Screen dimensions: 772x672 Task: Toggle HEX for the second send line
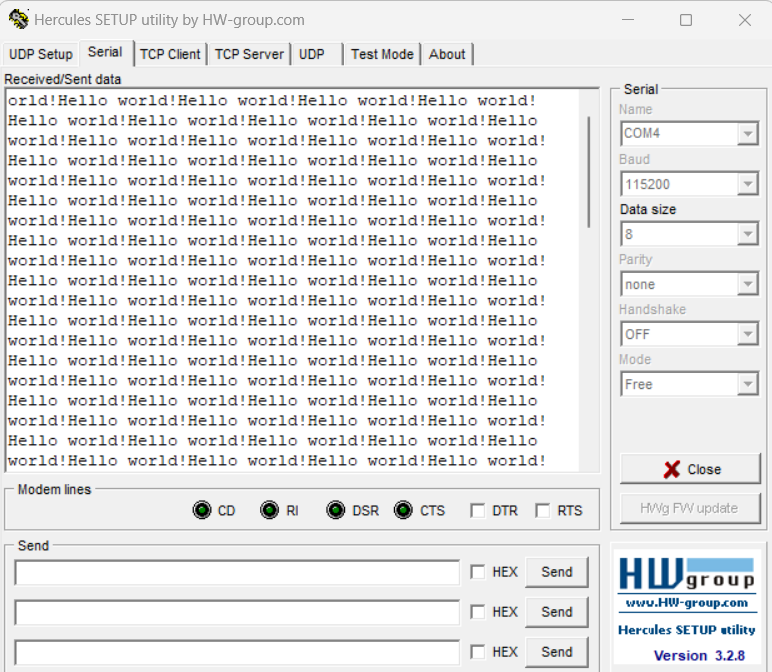pyautogui.click(x=478, y=612)
